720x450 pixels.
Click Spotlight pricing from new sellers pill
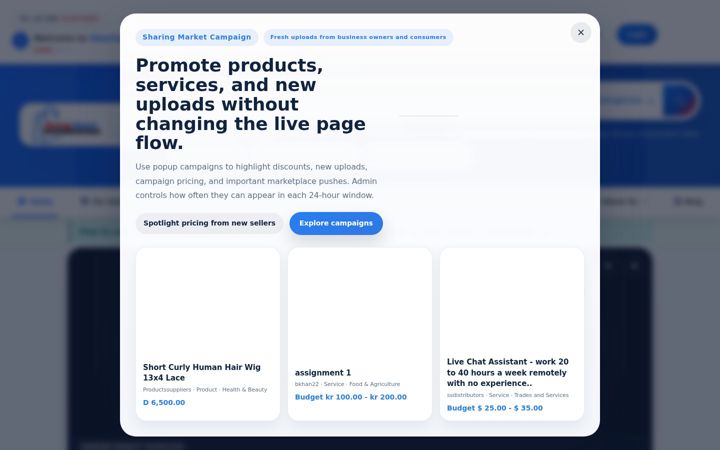(209, 223)
